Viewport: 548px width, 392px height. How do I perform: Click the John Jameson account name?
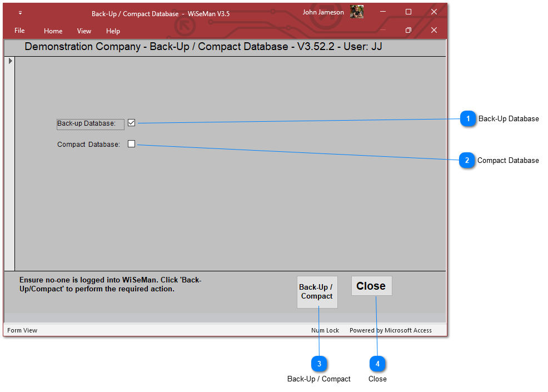tap(323, 12)
